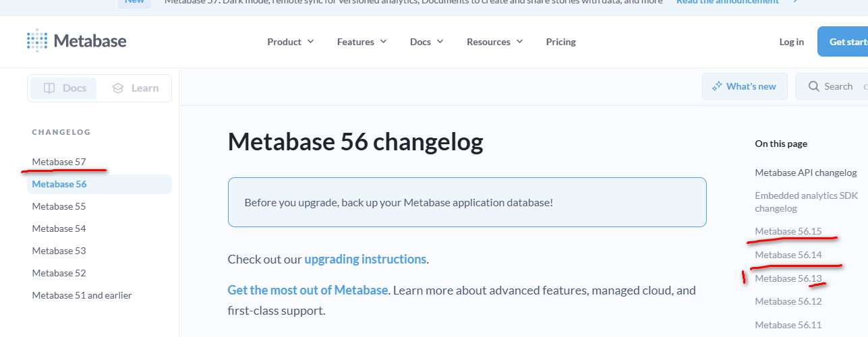This screenshot has width=868, height=337.
Task: Open Metabase 53 changelog
Action: 59,251
